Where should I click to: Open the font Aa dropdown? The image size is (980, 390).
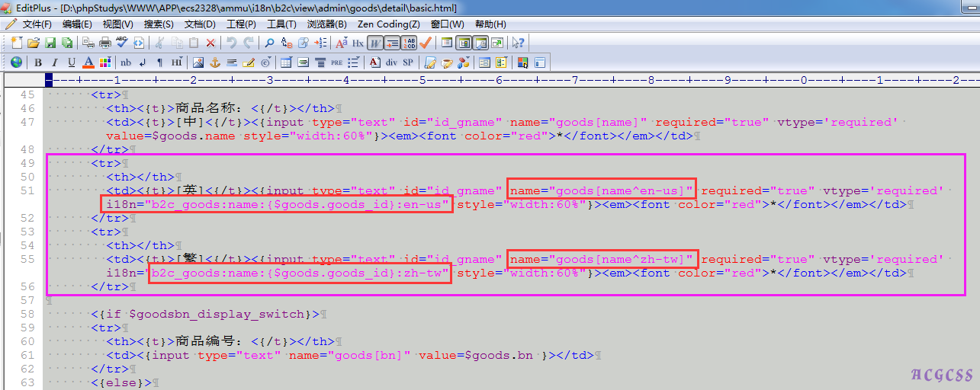click(x=341, y=43)
